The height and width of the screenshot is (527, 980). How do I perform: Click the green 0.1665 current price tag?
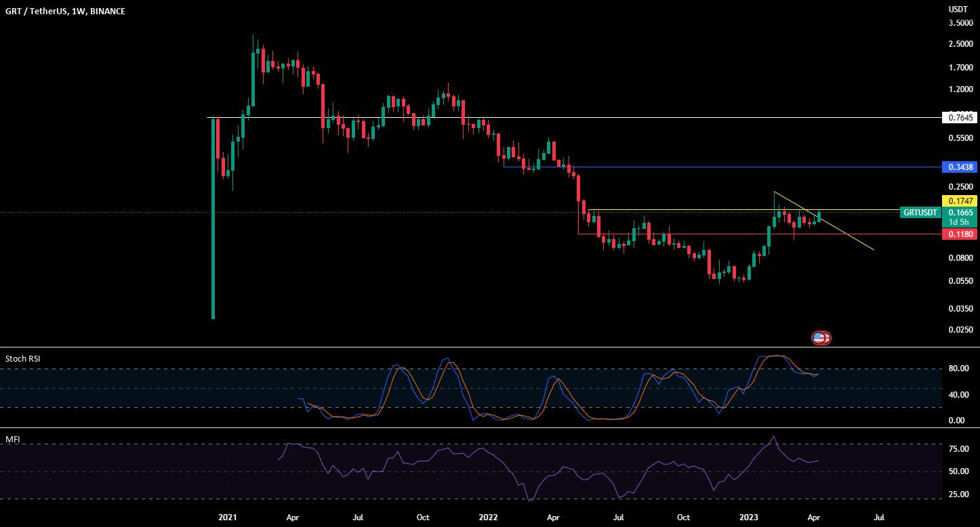[x=959, y=212]
